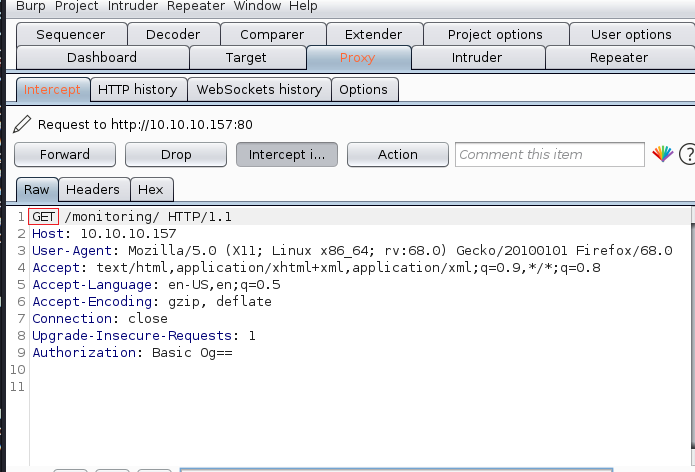Show the Raw request view
This screenshot has width=695, height=472.
tap(37, 190)
